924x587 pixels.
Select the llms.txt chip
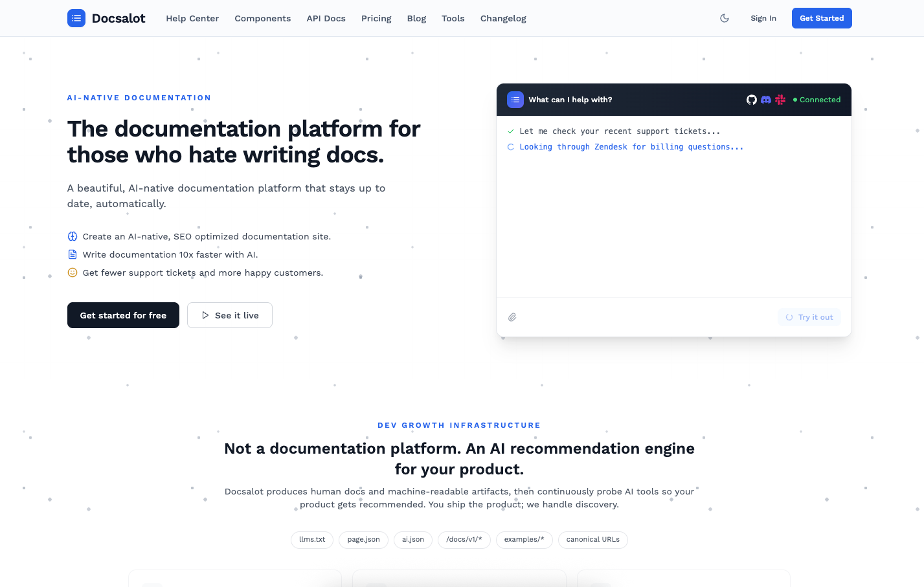(312, 540)
